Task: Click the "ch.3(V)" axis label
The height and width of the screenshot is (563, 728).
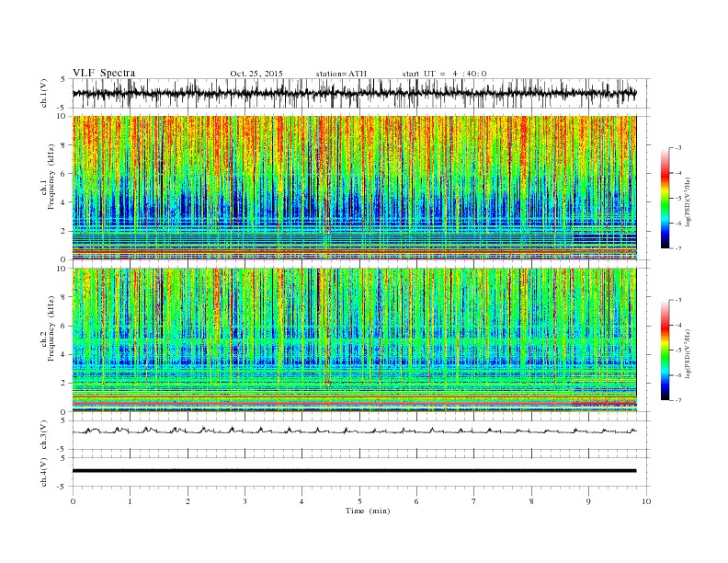Action: click(44, 435)
